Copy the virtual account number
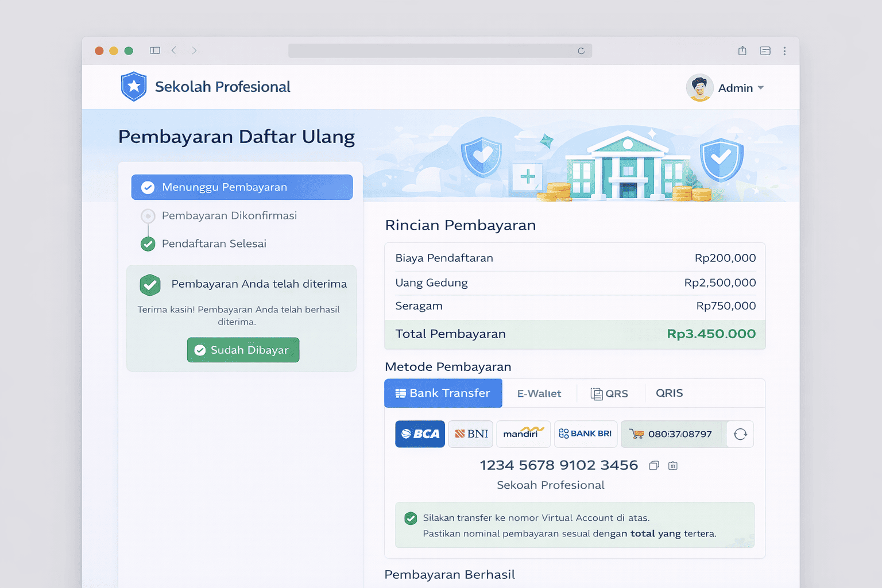882x588 pixels. point(653,466)
